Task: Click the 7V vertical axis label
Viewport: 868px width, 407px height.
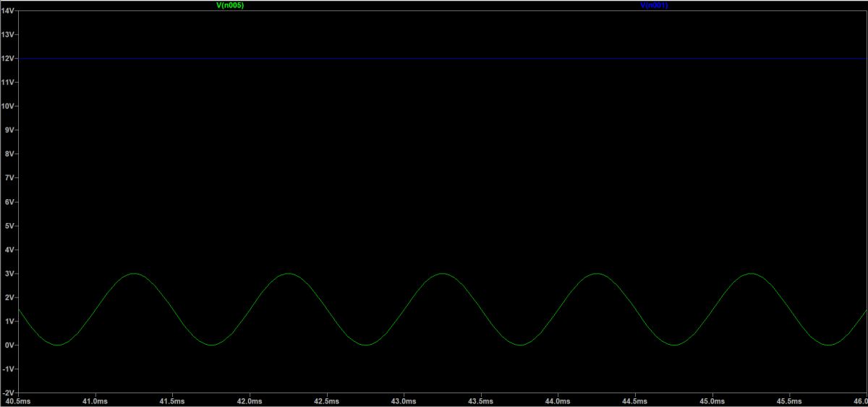Action: click(x=9, y=177)
